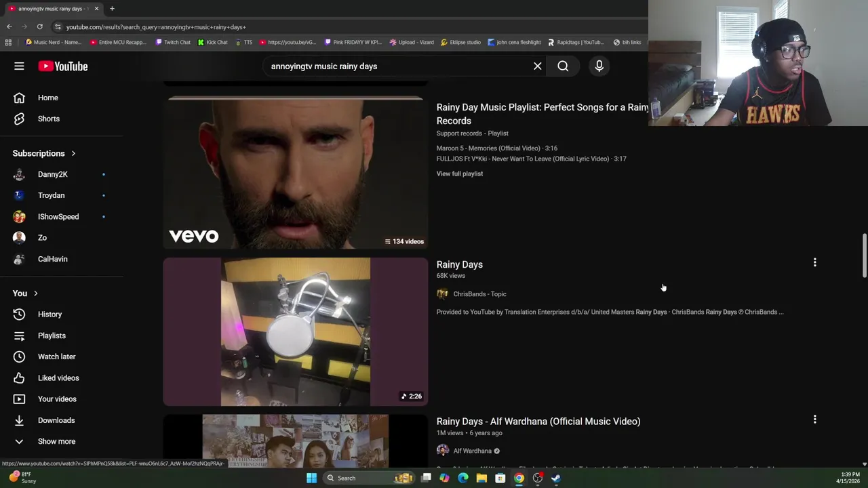
Task: Open the Alf Wardhana channel name
Action: [472, 451]
